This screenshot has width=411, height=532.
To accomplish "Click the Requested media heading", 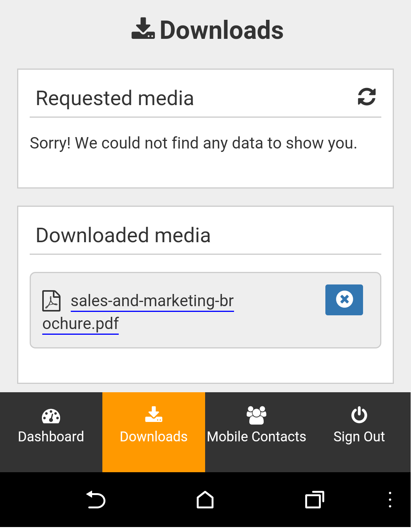I will [x=115, y=98].
